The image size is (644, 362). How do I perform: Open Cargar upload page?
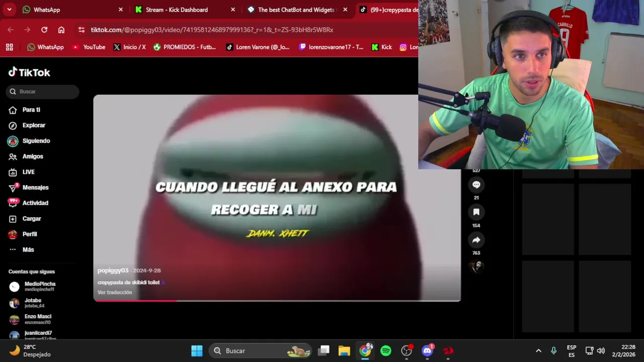25,219
